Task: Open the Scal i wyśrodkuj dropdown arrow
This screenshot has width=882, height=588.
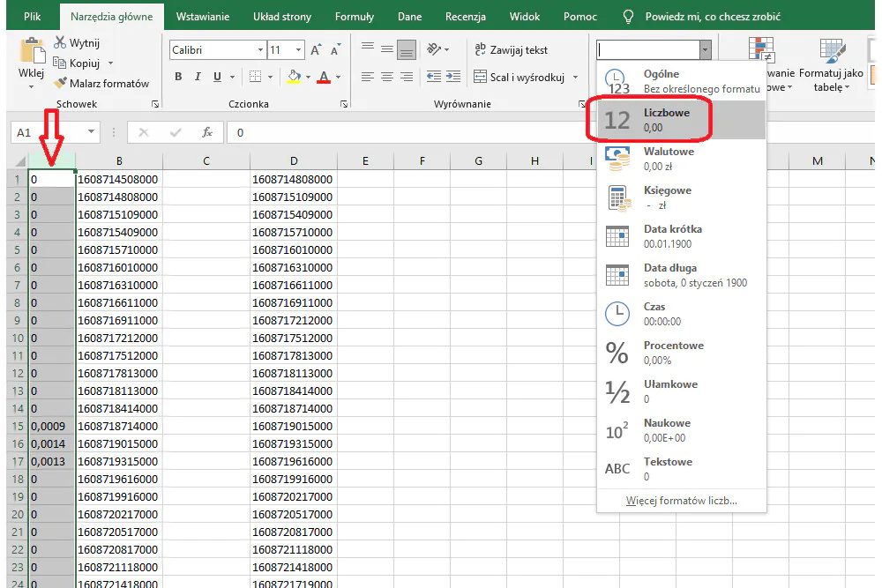Action: point(575,77)
